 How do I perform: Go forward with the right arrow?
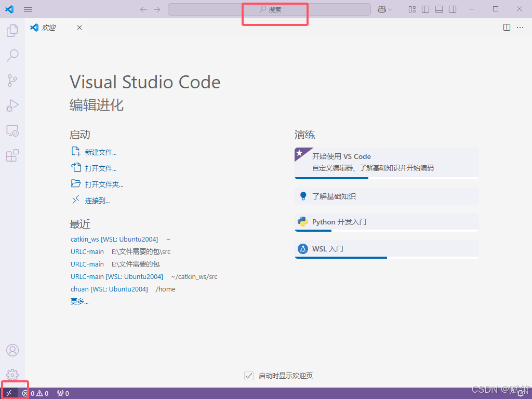click(x=157, y=9)
